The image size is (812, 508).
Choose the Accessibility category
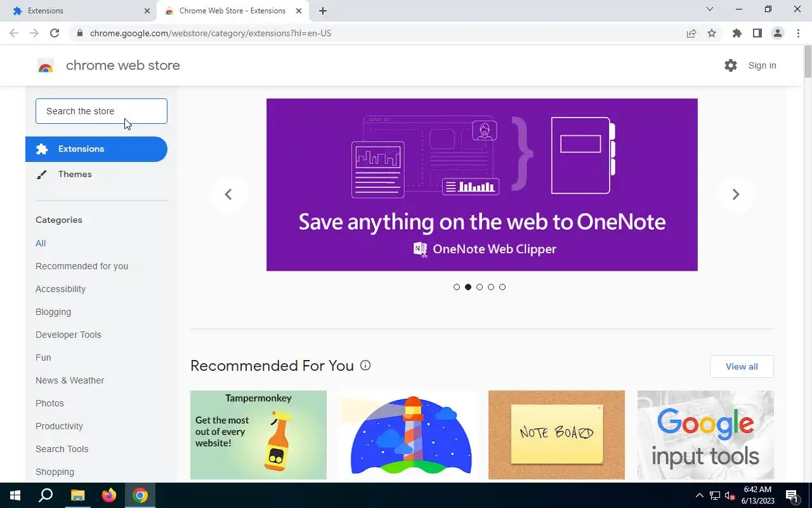click(x=60, y=289)
